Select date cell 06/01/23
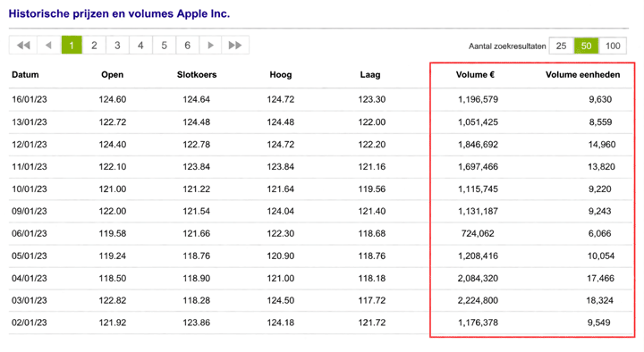644x352 pixels. click(x=30, y=233)
